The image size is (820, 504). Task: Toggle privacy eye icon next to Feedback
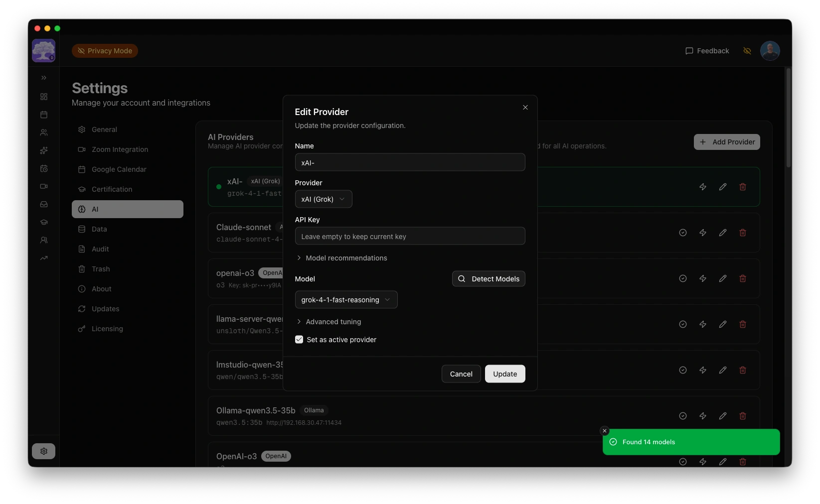(747, 51)
